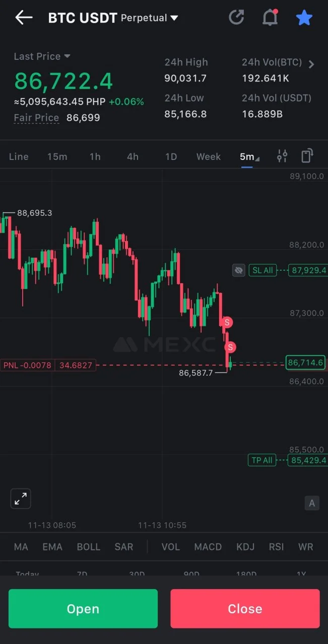Open the price alert bell icon
The width and height of the screenshot is (328, 644).
pos(271,18)
